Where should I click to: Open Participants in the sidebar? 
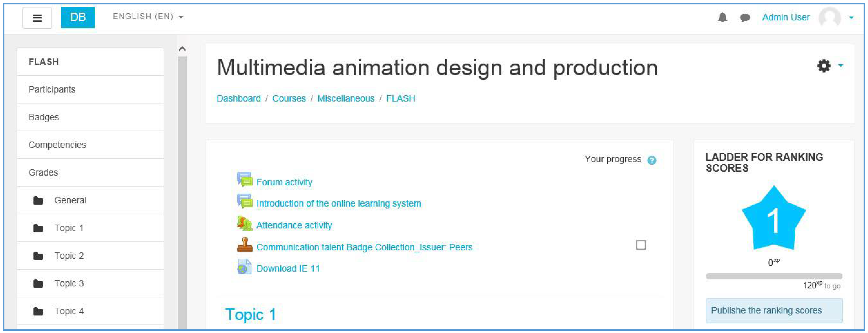(x=90, y=90)
